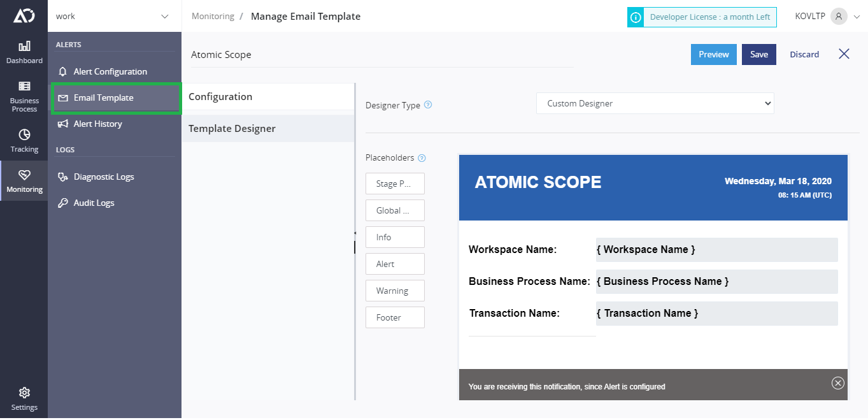Click the Preview button

coord(714,54)
